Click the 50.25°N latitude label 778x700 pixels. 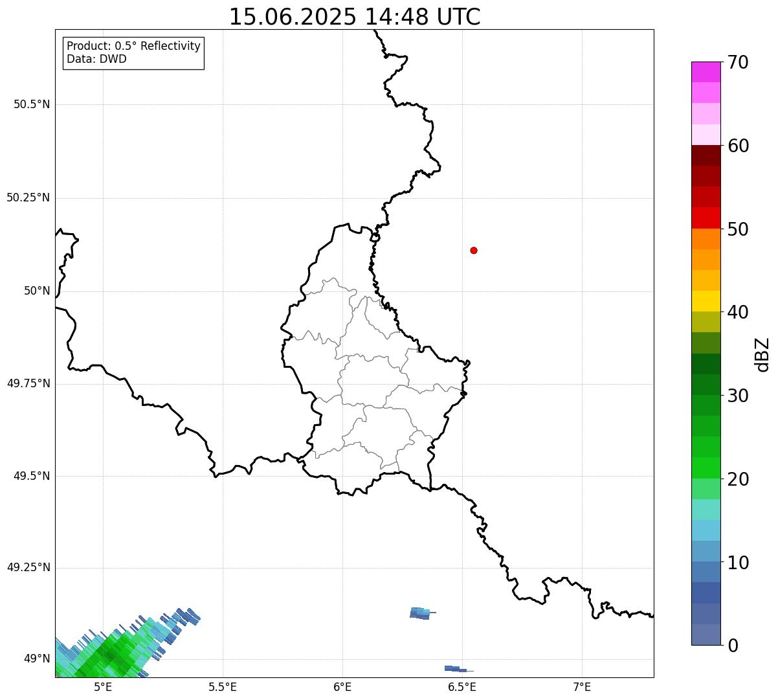tap(28, 198)
